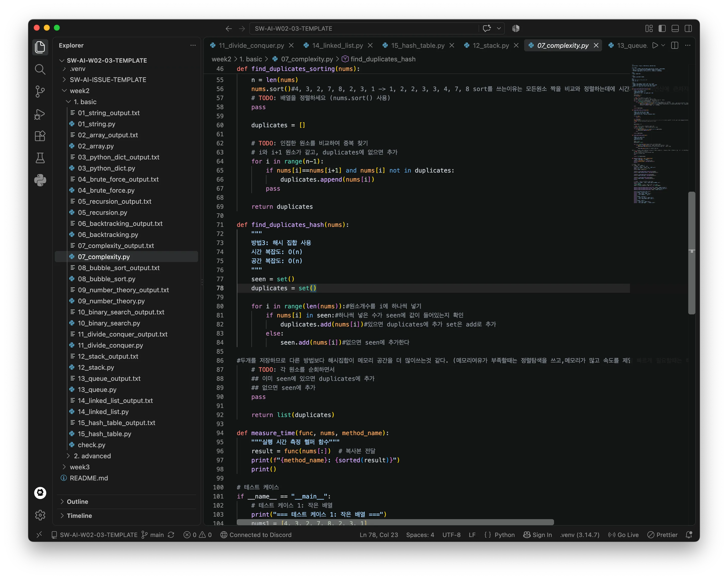Image resolution: width=728 pixels, height=579 pixels.
Task: Switch to the 14_linked_list.py tab
Action: pos(337,45)
